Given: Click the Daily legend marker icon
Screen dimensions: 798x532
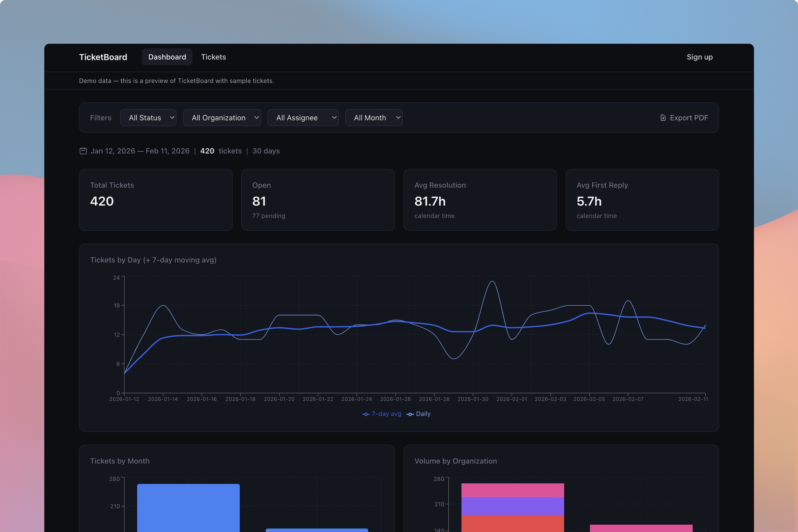Looking at the screenshot, I should coord(410,414).
